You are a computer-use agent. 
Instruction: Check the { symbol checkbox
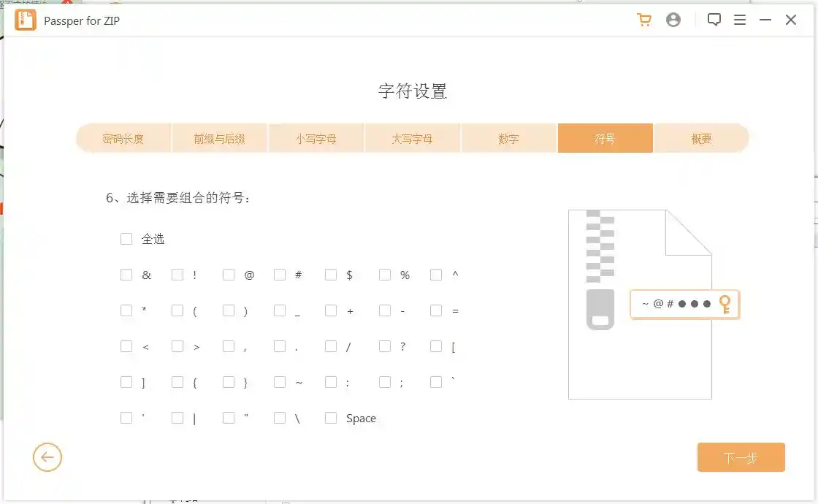(177, 383)
